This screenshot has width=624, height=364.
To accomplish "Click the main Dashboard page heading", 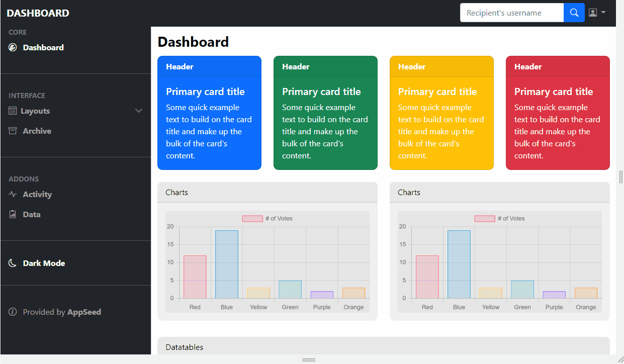I will point(193,42).
